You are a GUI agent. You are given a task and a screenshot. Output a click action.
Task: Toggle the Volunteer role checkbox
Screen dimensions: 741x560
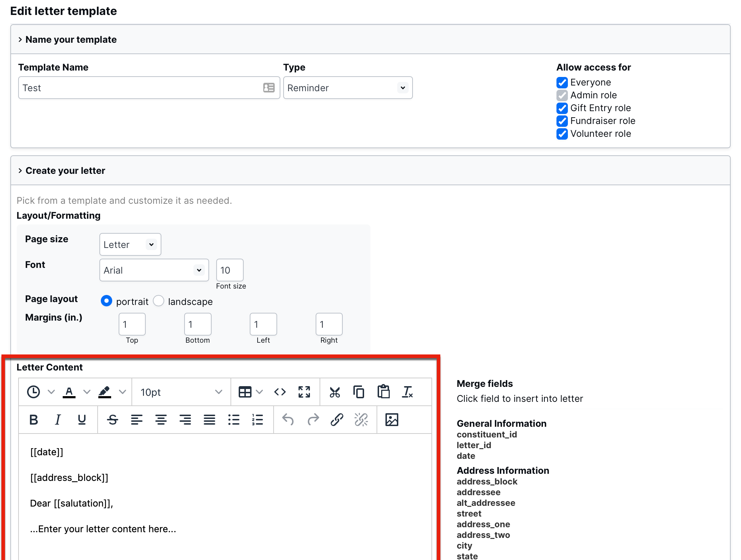pos(562,134)
